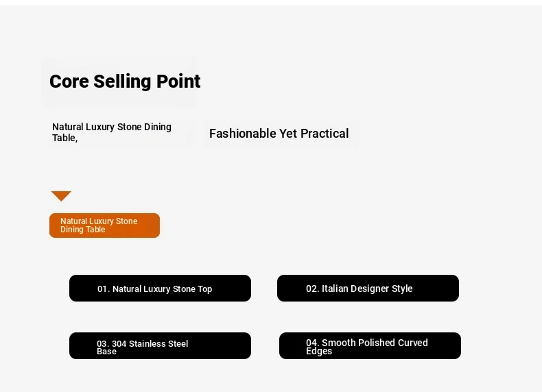
Task: Click the word Italian in the black button
Action: 335,289
